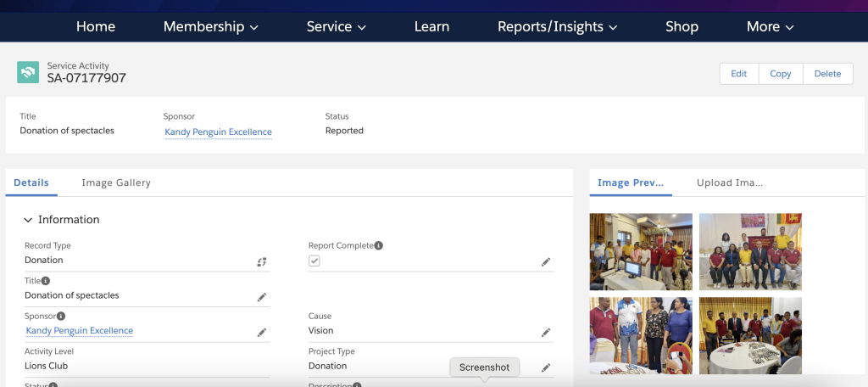868x387 pixels.
Task: Click the Copy button
Action: 781,74
